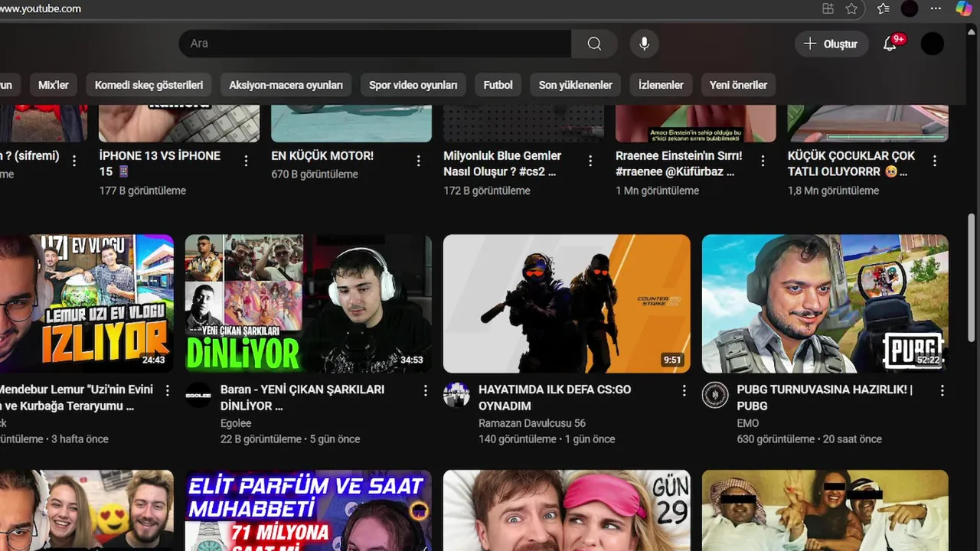Image resolution: width=980 pixels, height=551 pixels.
Task: Open options for PUBG TURNUVASINA HAZIRLIK video
Action: [942, 390]
